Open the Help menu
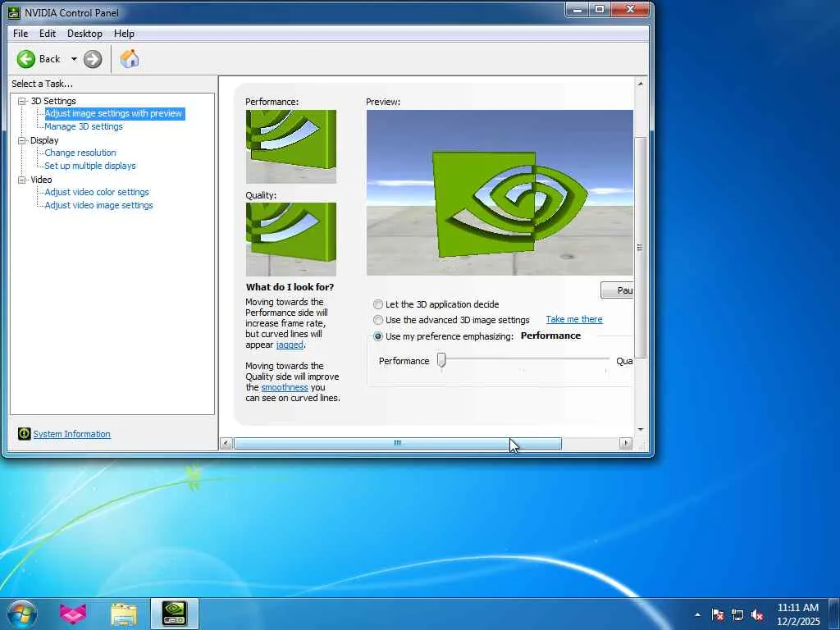The height and width of the screenshot is (630, 840). [124, 33]
